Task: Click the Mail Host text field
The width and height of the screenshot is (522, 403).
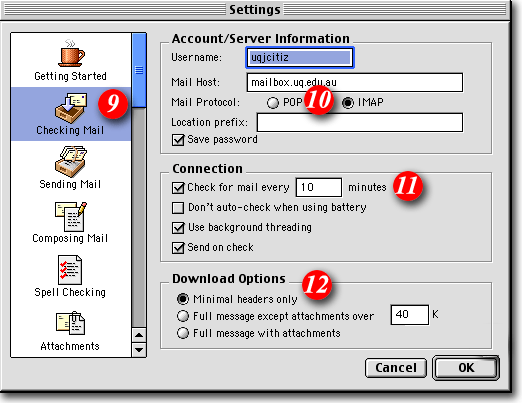Action: click(355, 82)
